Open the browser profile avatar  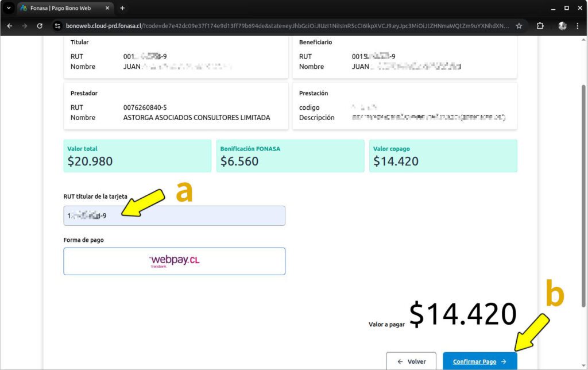click(562, 26)
